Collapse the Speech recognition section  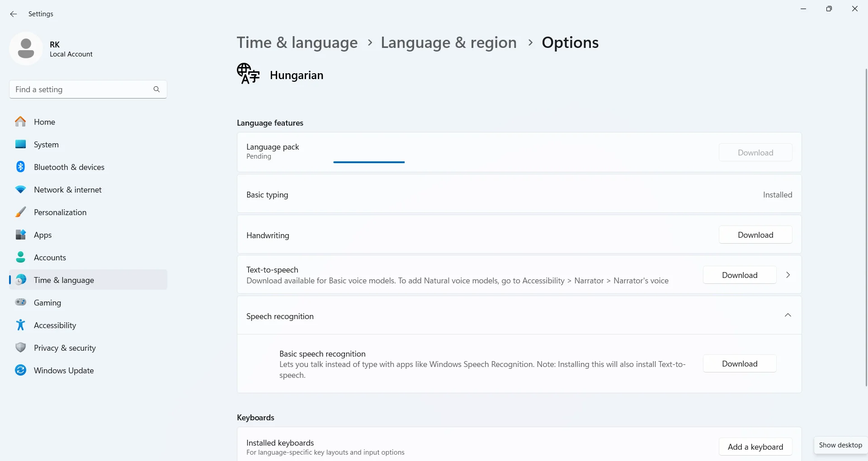coord(788,315)
